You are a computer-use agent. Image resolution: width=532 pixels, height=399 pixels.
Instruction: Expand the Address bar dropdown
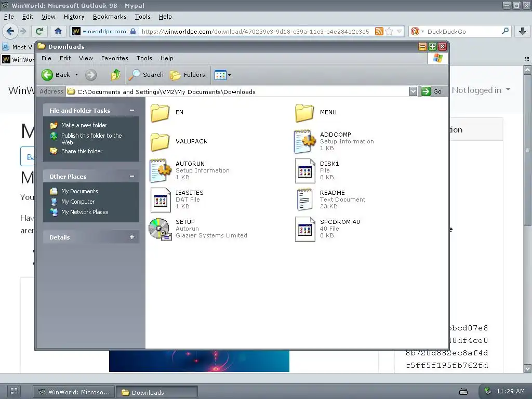point(413,91)
